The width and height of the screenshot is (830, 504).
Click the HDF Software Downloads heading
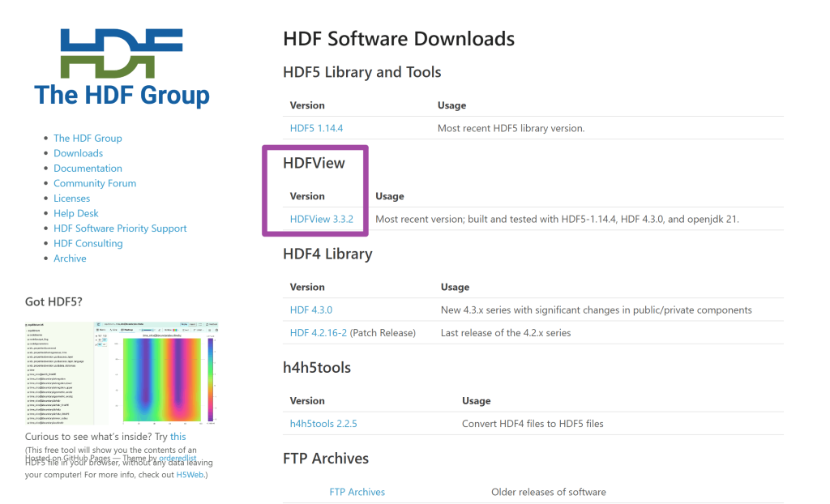pyautogui.click(x=399, y=39)
